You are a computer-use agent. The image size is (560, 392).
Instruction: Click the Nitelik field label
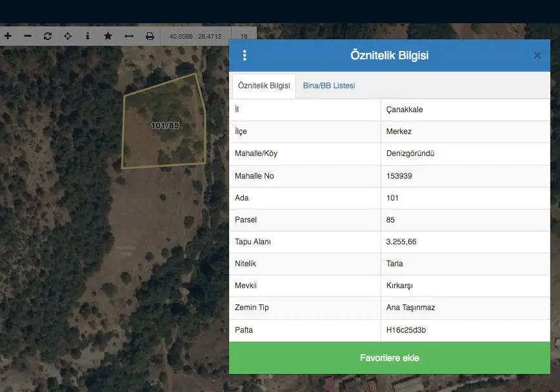tap(245, 264)
